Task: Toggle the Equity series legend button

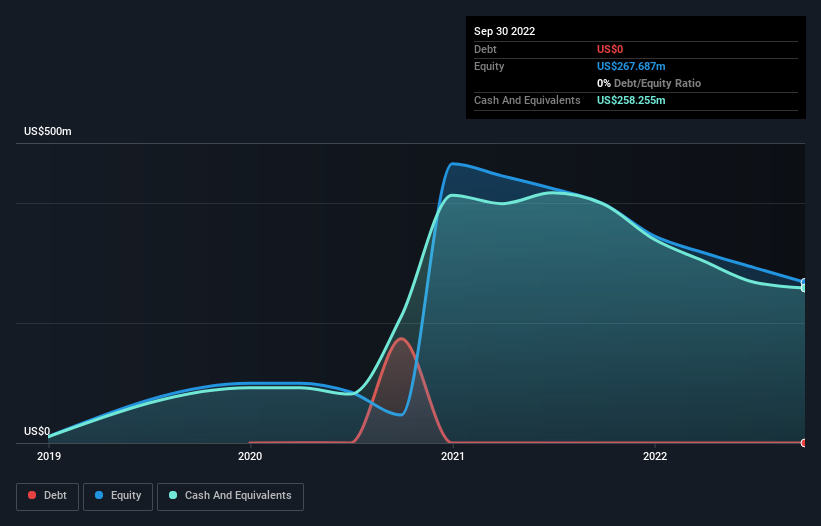Action: (x=118, y=496)
